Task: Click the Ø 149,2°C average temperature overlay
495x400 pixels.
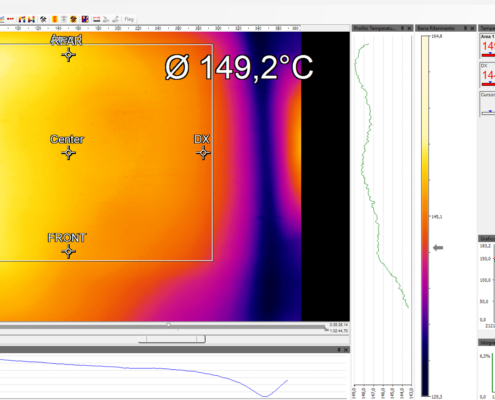Action: (x=239, y=68)
